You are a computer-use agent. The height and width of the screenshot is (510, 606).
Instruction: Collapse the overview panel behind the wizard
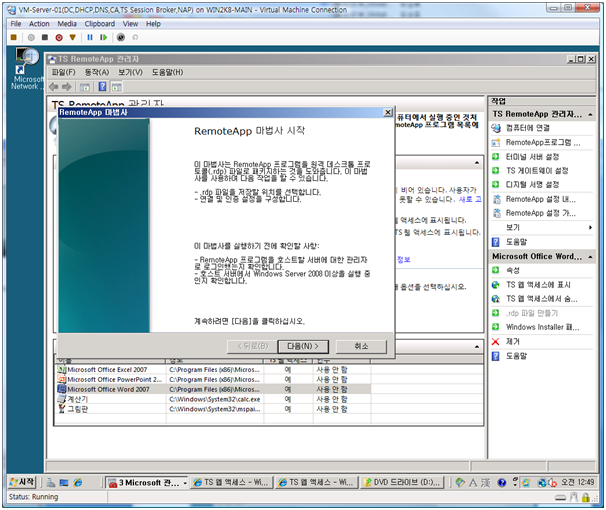pyautogui.click(x=477, y=163)
